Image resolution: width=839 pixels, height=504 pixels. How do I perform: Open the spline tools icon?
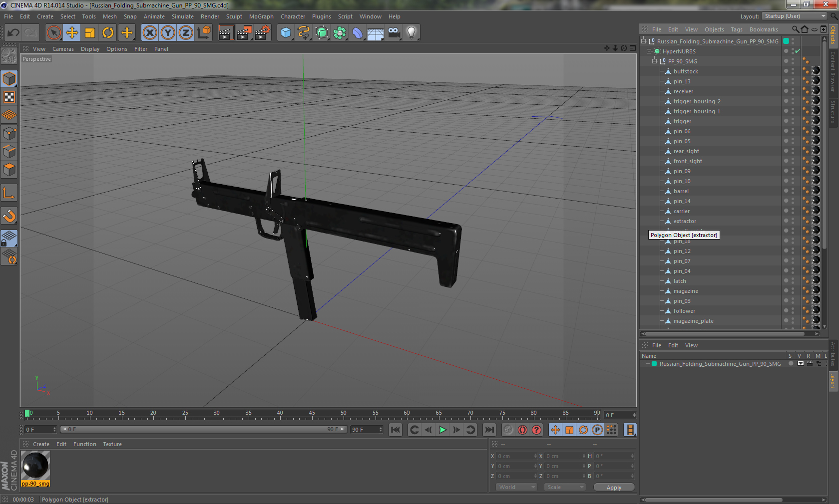pos(304,33)
